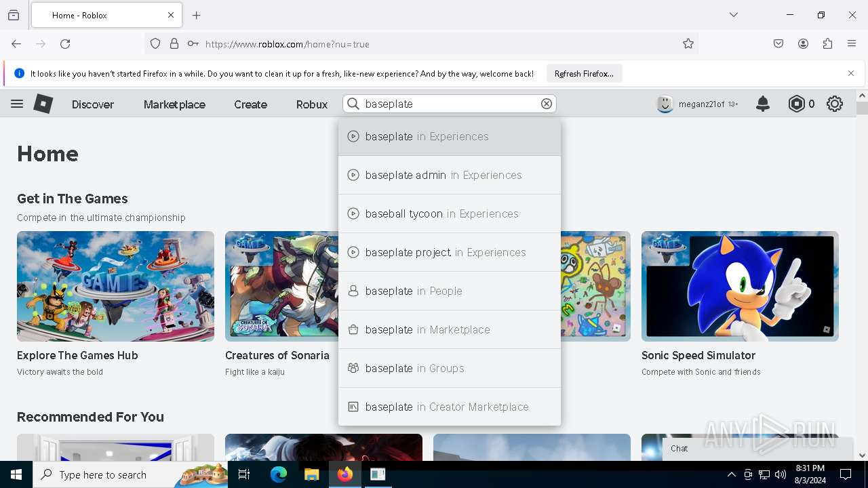Open the Discover page
This screenshot has height=488, width=868.
click(x=93, y=104)
